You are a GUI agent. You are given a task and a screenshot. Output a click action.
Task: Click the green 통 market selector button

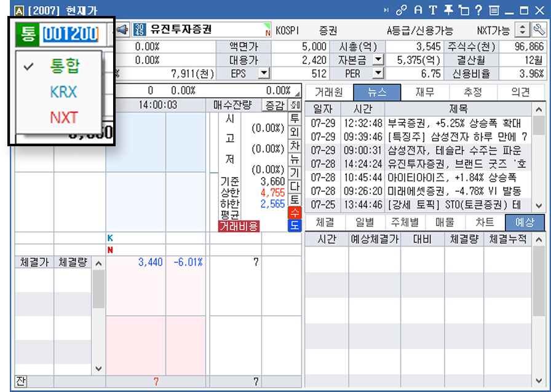point(27,34)
